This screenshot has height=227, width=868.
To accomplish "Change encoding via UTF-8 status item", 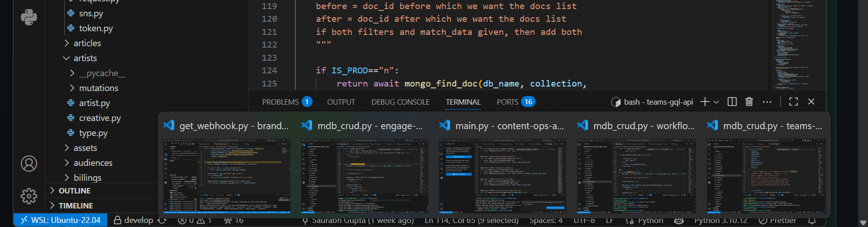I will tap(584, 220).
